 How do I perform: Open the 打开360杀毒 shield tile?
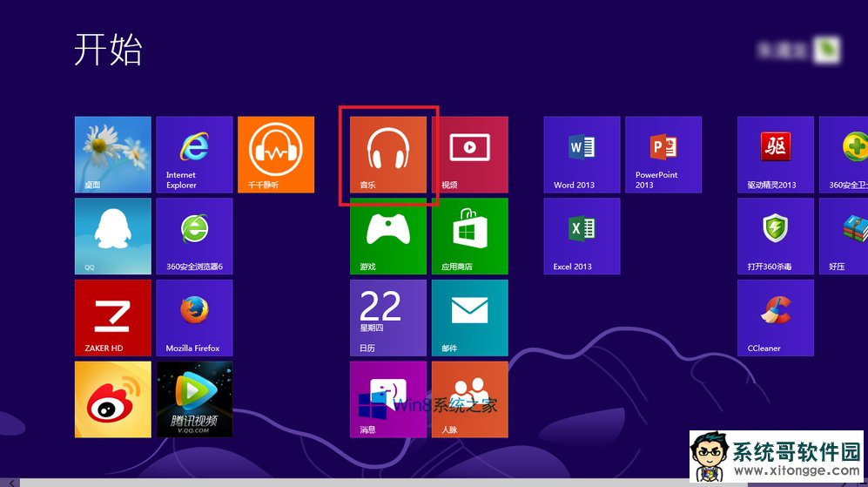[x=776, y=236]
